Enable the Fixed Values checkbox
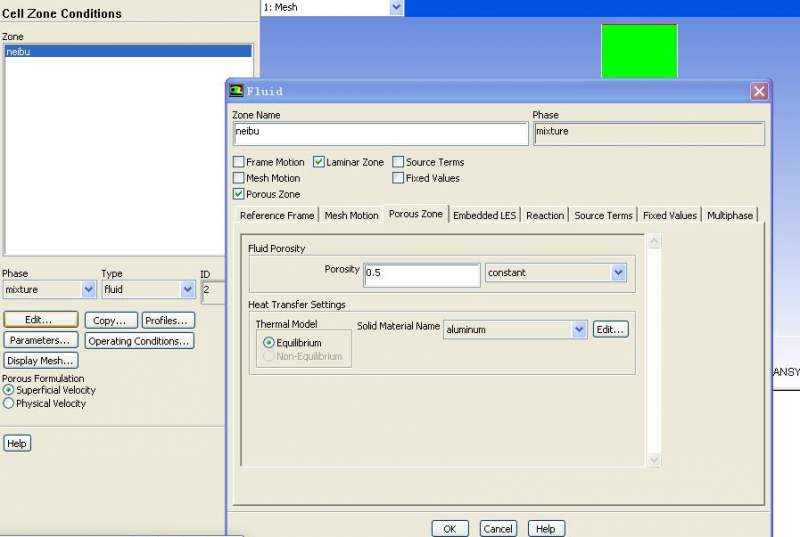This screenshot has height=537, width=800. click(x=398, y=178)
